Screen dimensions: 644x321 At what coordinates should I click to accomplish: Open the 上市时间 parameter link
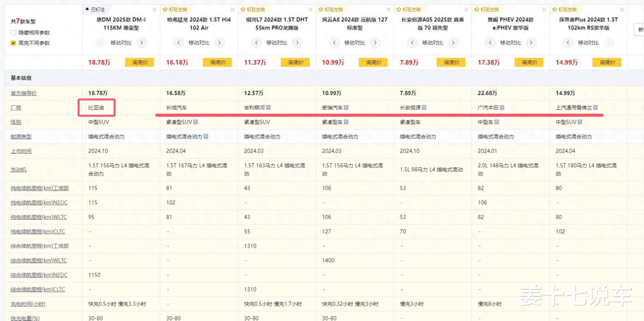[21, 151]
